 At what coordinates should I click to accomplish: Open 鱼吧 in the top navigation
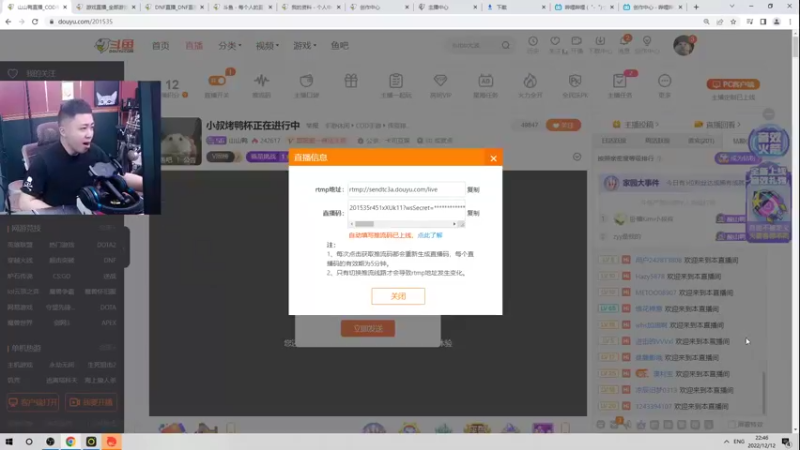tap(339, 45)
